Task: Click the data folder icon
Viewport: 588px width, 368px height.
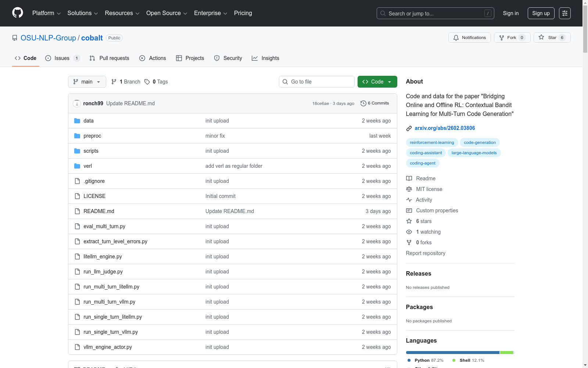Action: pos(77,121)
